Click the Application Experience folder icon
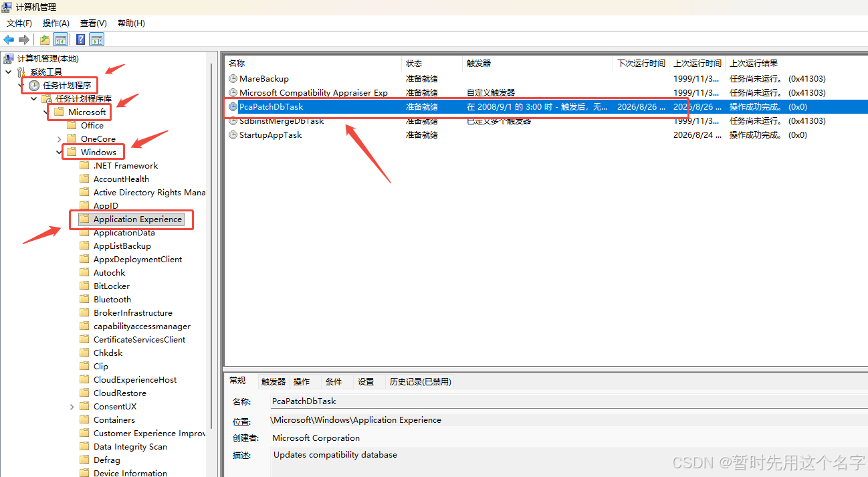 [84, 219]
